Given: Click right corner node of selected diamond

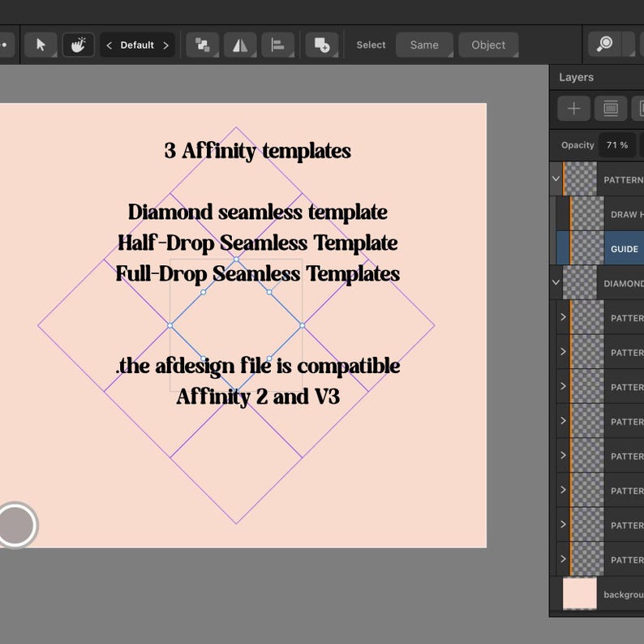Looking at the screenshot, I should 303,325.
